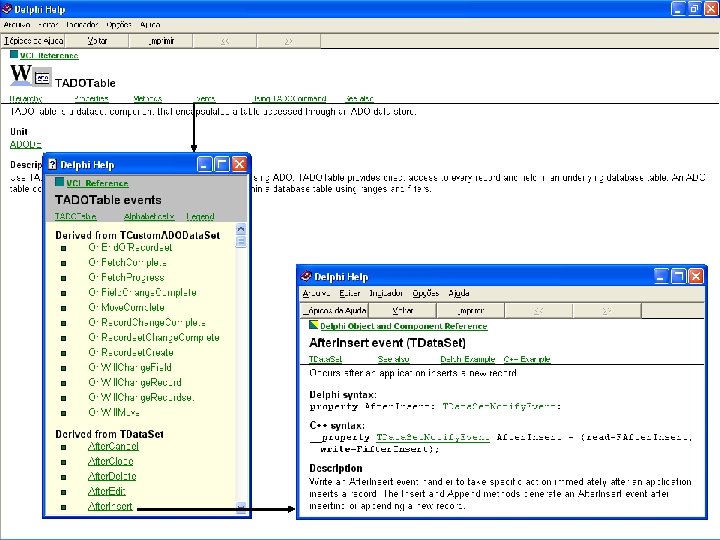Open the Hierarchy link under TADOTable

tap(26, 98)
